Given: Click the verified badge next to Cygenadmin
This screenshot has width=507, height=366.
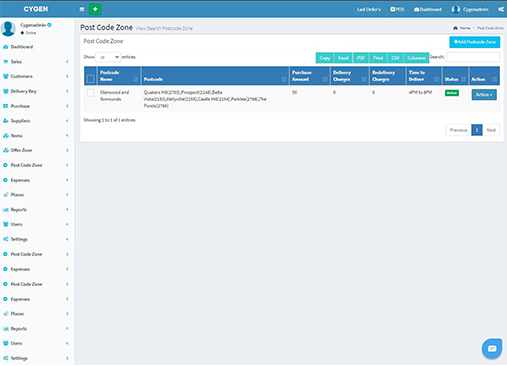Looking at the screenshot, I should 49,25.
